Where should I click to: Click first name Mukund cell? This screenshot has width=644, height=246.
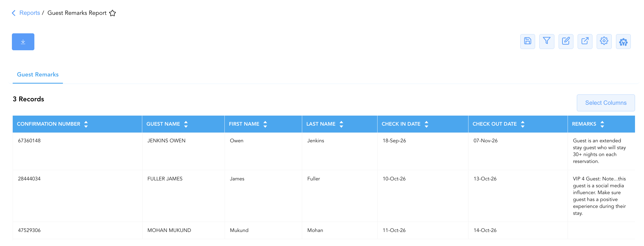coord(239,230)
